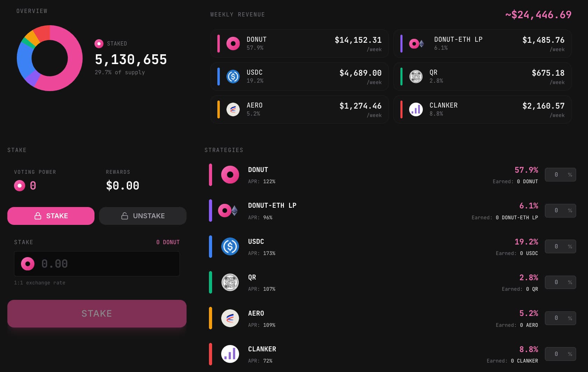Select the USDC strategy percent input
The width and height of the screenshot is (588, 372).
pyautogui.click(x=556, y=247)
